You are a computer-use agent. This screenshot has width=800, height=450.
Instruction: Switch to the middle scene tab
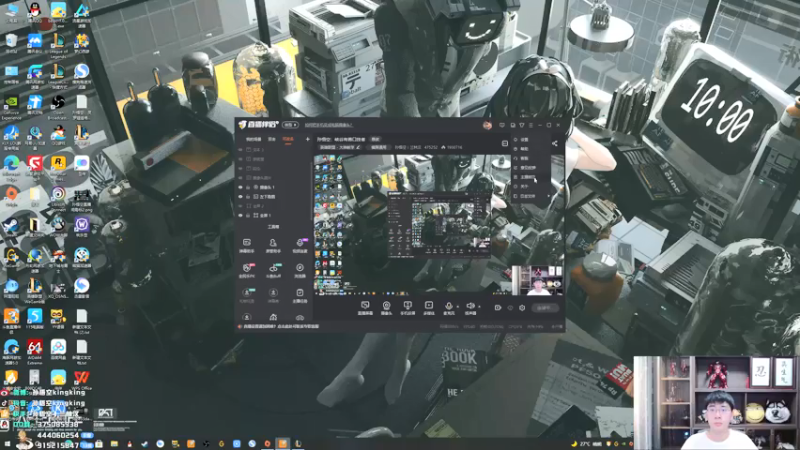tap(272, 139)
